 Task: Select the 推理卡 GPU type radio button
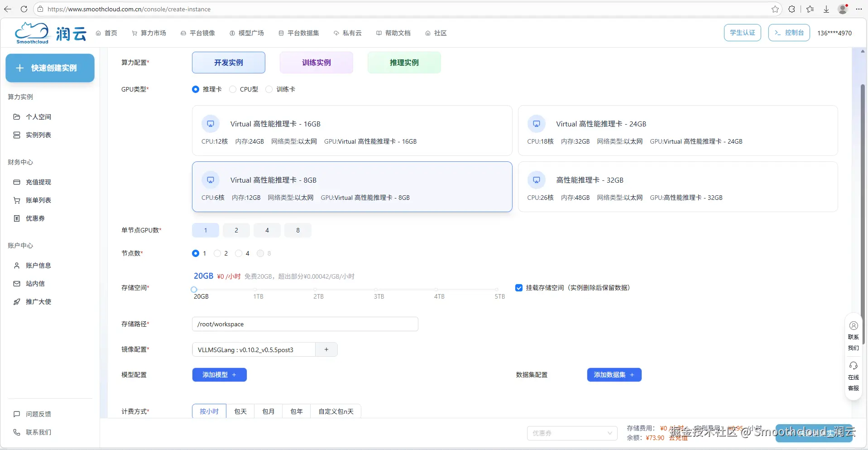tap(196, 89)
